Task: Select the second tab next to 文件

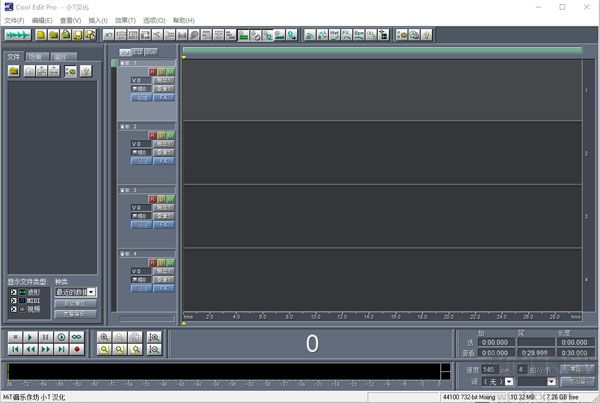Action: click(x=37, y=57)
